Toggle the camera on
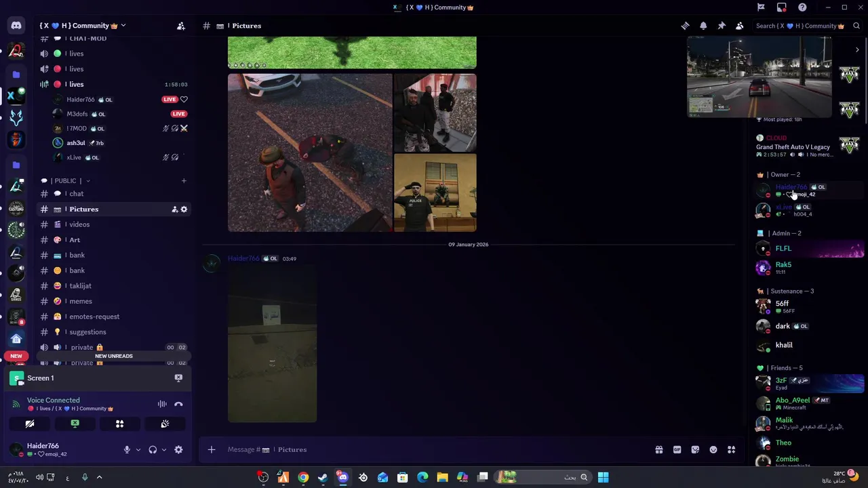The height and width of the screenshot is (488, 868). tap(30, 424)
